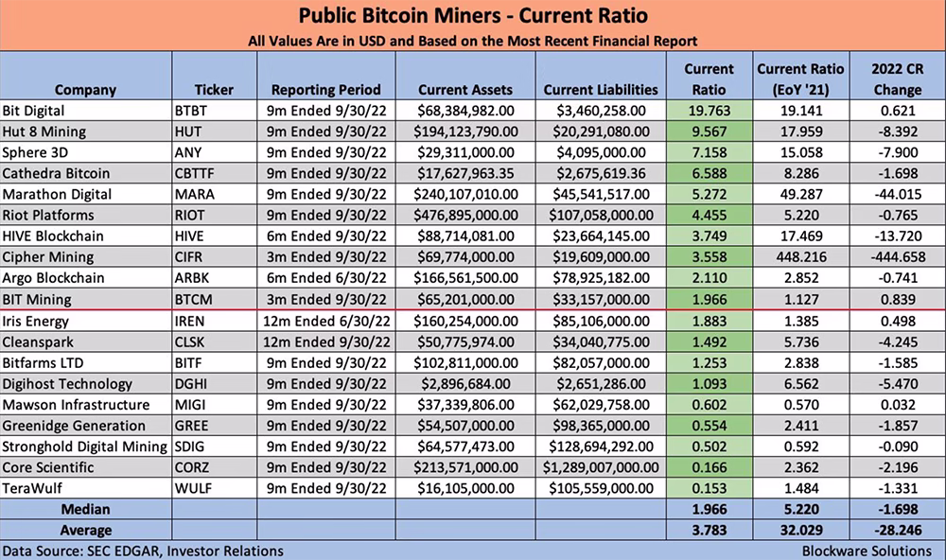Click Cipher Mining's 448.216 EoY '21 value
This screenshot has width=946, height=560.
point(801,257)
